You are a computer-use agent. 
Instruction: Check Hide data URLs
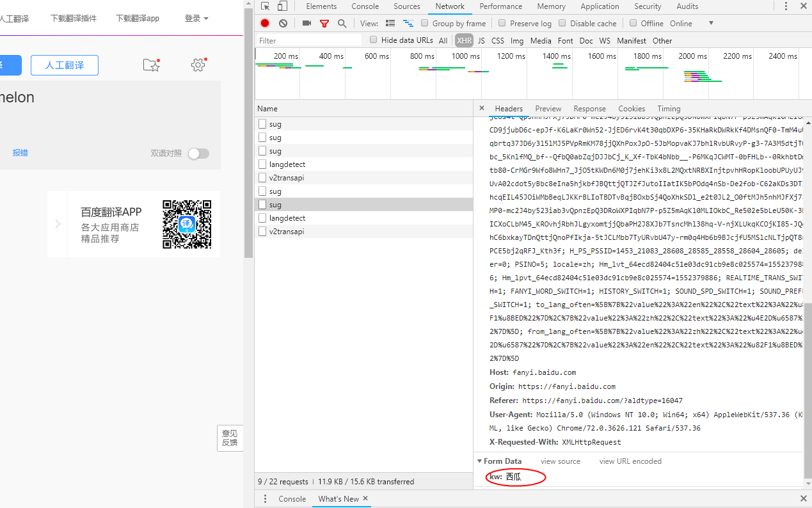[374, 40]
